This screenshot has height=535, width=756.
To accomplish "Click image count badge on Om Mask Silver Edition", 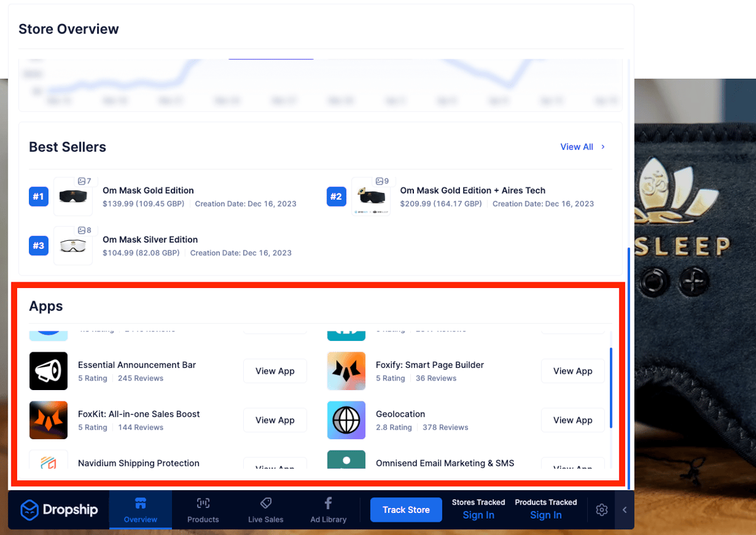I will (85, 231).
